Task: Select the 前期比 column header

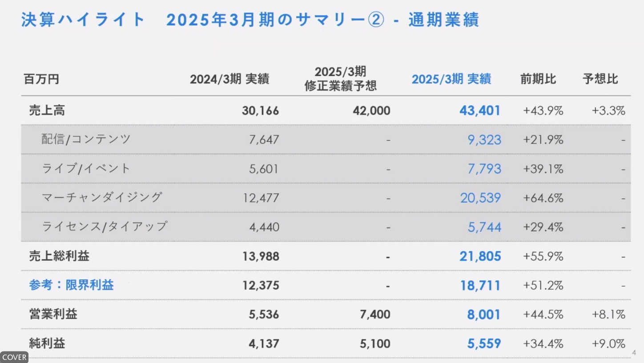Action: pos(538,80)
